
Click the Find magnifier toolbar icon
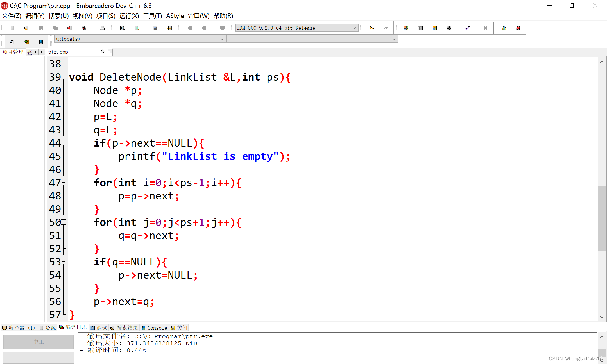point(123,28)
